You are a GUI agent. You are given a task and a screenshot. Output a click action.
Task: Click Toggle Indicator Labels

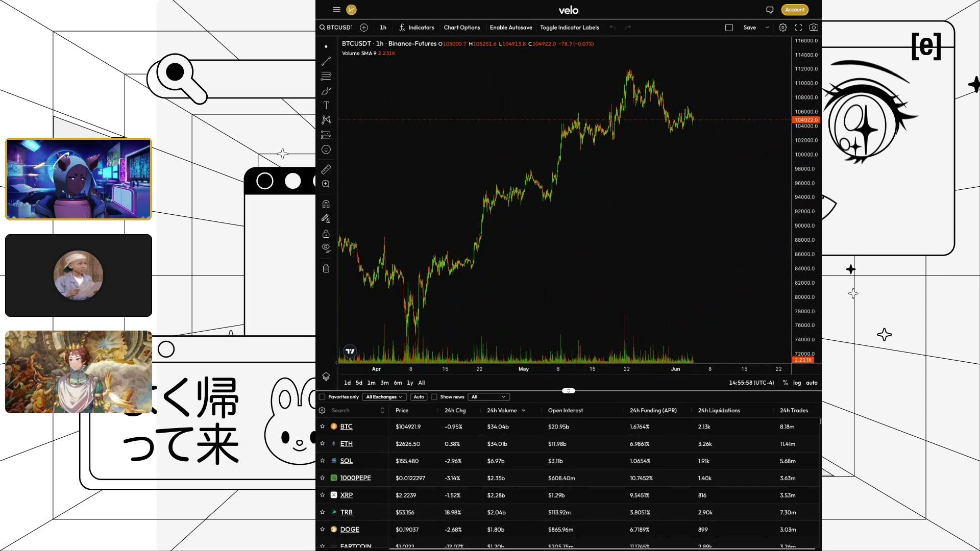(570, 28)
